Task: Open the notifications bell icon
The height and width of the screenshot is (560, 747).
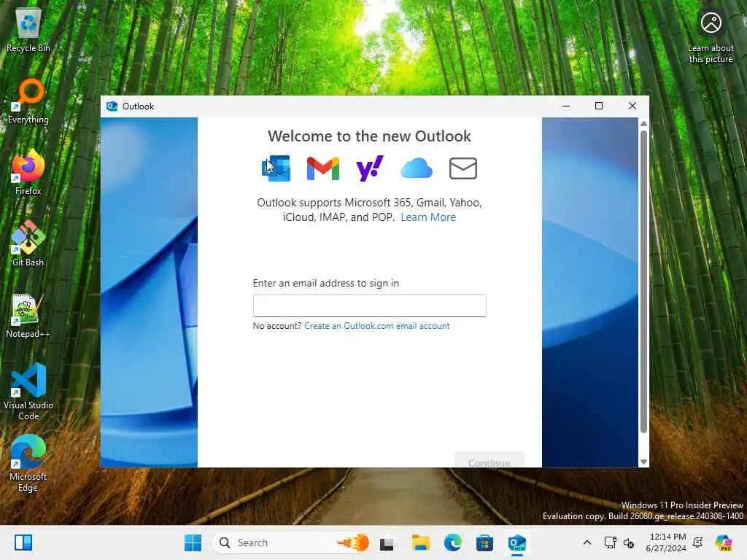Action: pyautogui.click(x=698, y=542)
